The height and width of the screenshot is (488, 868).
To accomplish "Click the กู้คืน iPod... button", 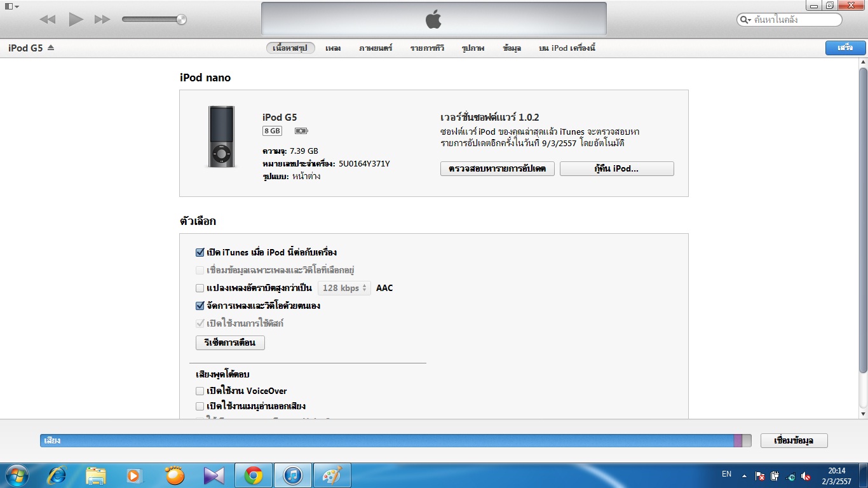I will point(616,168).
